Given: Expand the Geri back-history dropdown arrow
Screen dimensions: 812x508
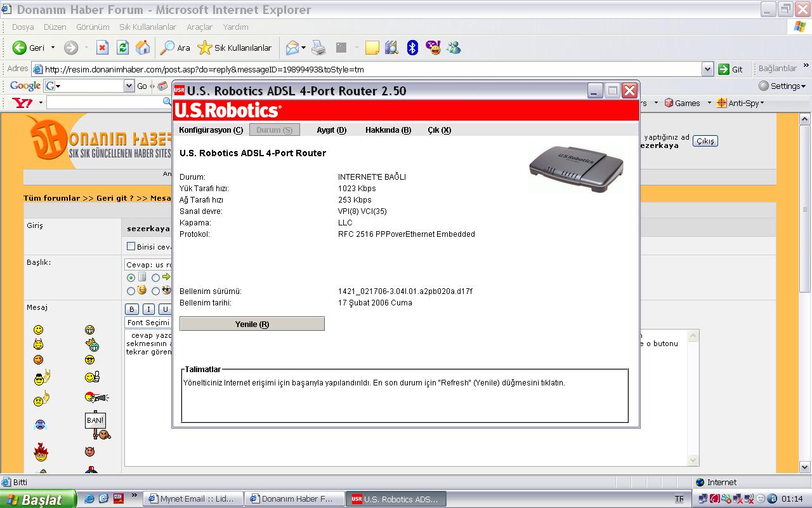Looking at the screenshot, I should pos(53,48).
